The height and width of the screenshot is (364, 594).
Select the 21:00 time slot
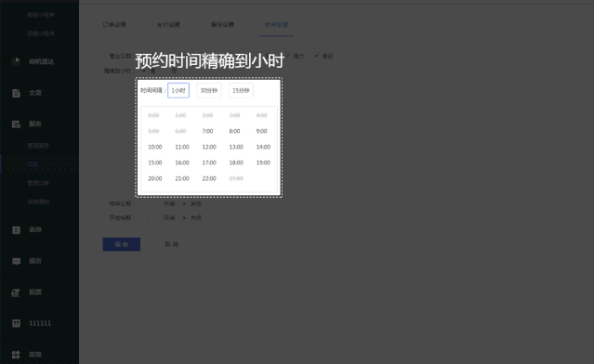point(182,179)
